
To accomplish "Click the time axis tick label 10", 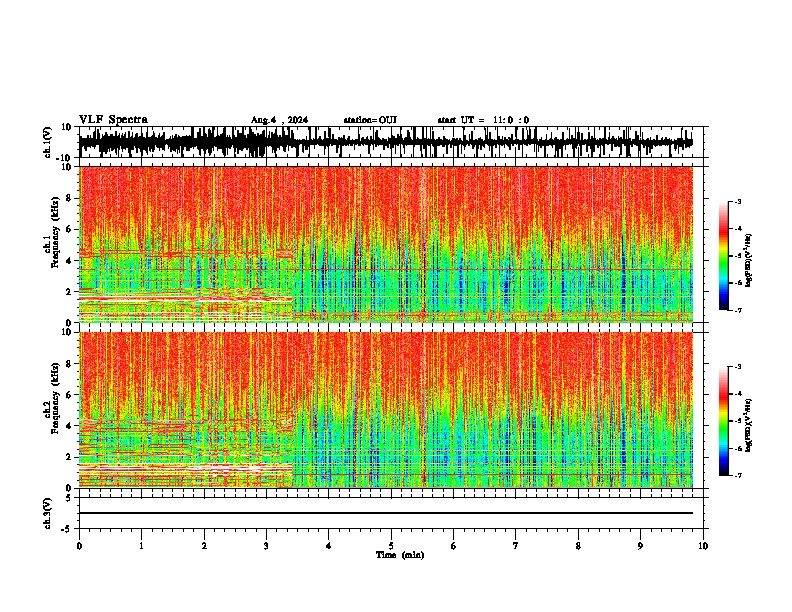I will tap(703, 546).
